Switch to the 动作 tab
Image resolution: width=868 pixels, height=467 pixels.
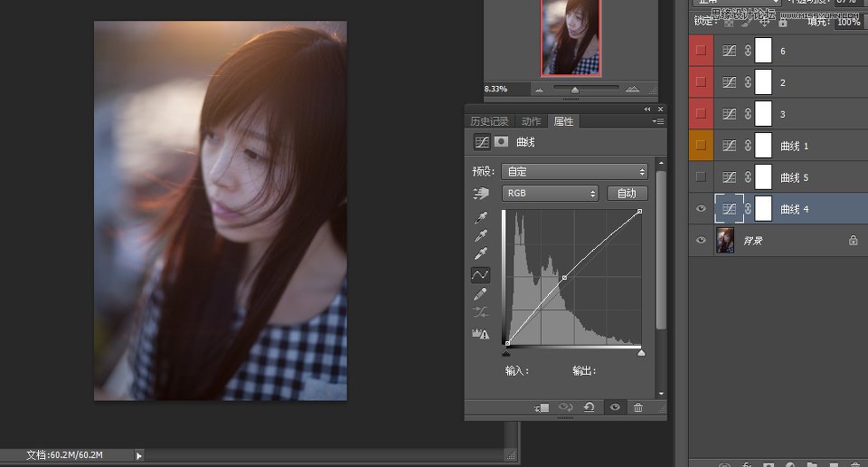(x=532, y=121)
